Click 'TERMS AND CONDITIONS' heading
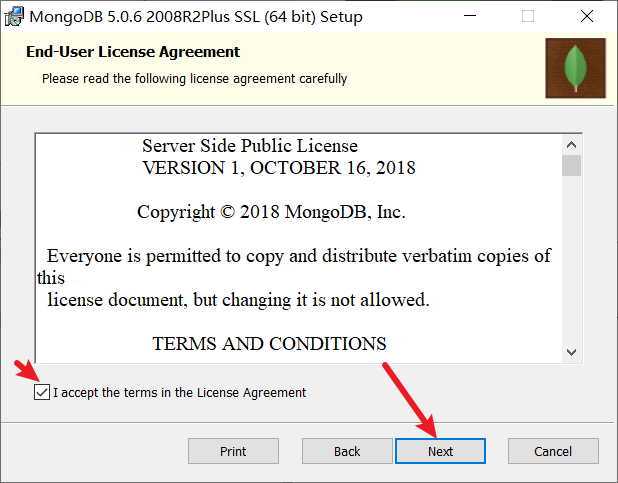The image size is (618, 483). (x=269, y=343)
